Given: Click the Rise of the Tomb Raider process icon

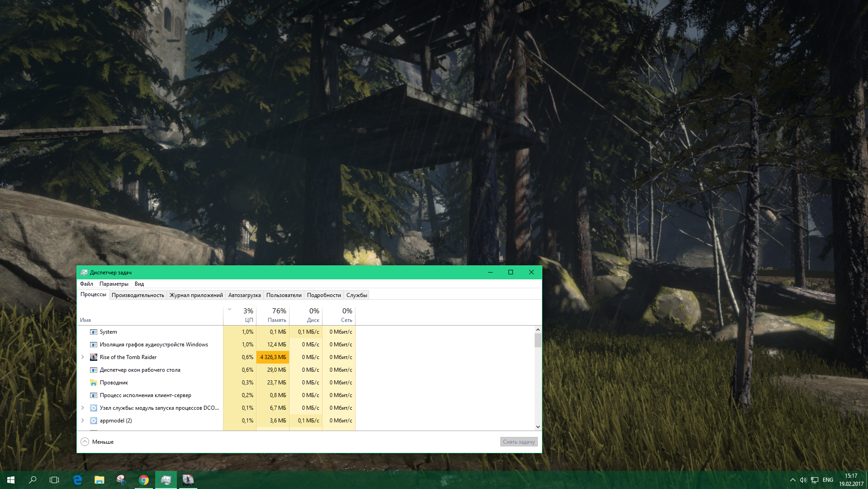Looking at the screenshot, I should 94,357.
